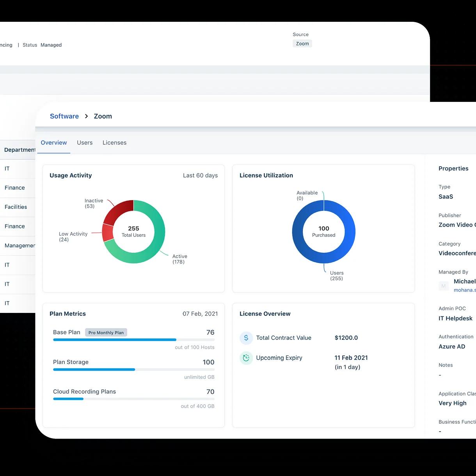Click the out of 100 Hosts caption
This screenshot has width=476, height=476.
pyautogui.click(x=195, y=347)
